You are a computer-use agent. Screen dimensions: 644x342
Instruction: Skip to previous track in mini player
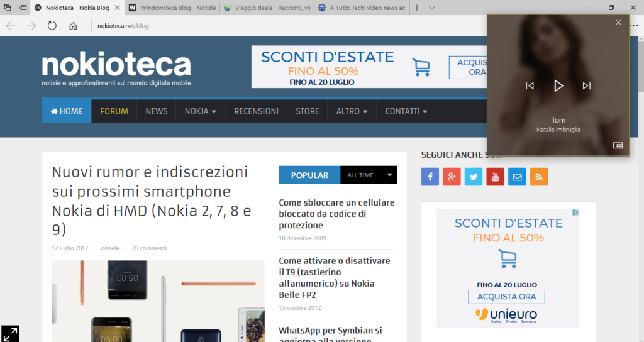pyautogui.click(x=530, y=85)
